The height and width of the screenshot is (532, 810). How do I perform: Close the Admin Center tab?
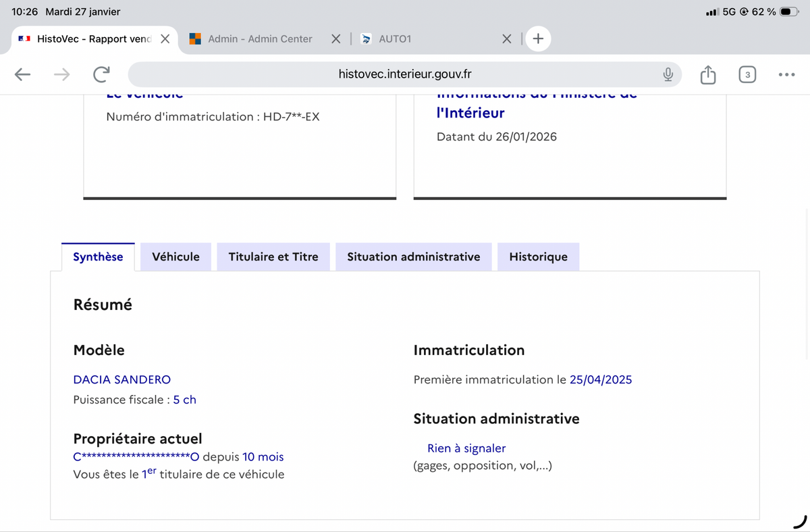335,39
